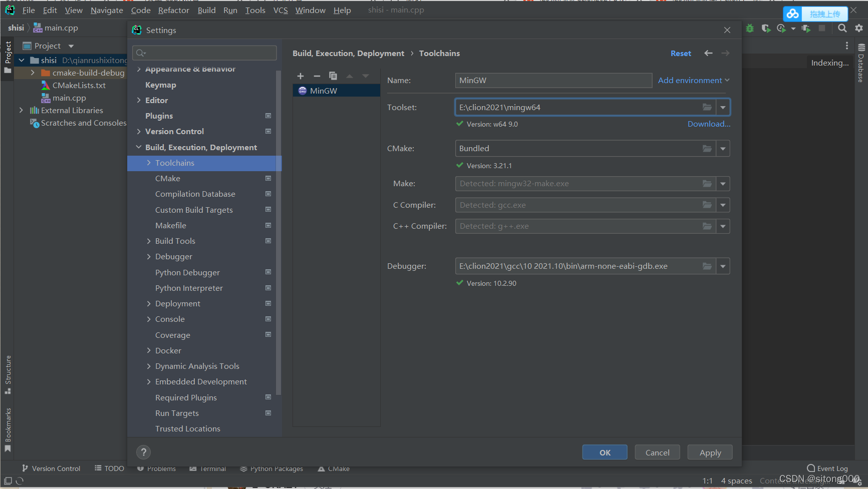Remove the selected toolchain with minus icon
The image size is (868, 489).
317,76
